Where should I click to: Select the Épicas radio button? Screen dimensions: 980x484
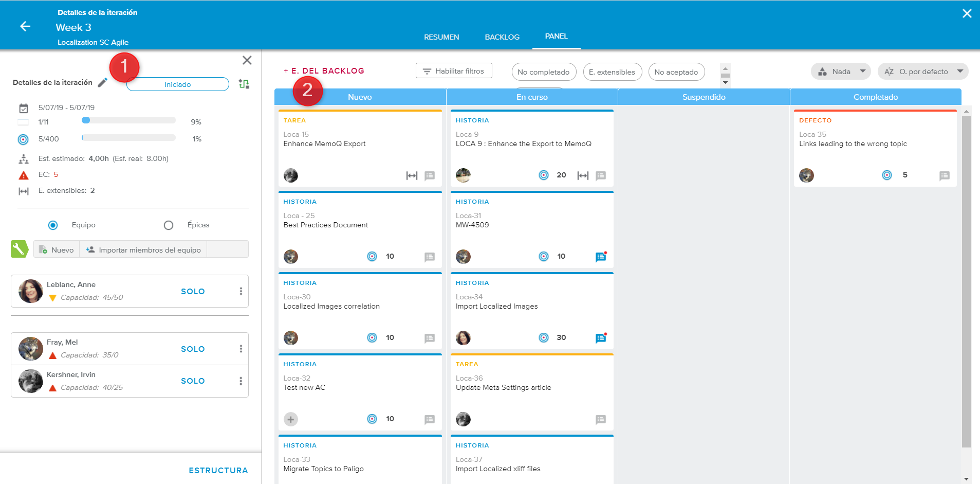click(169, 225)
